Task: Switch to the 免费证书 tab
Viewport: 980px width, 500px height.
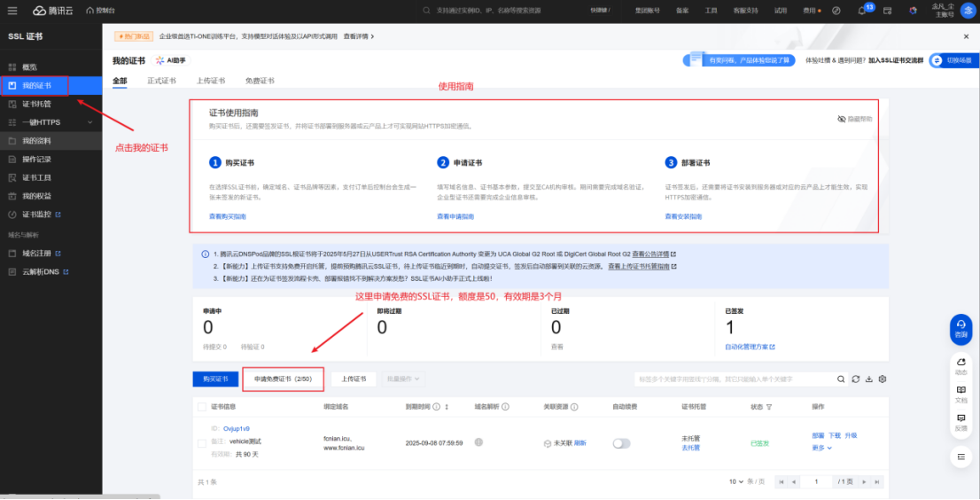Action: (260, 81)
